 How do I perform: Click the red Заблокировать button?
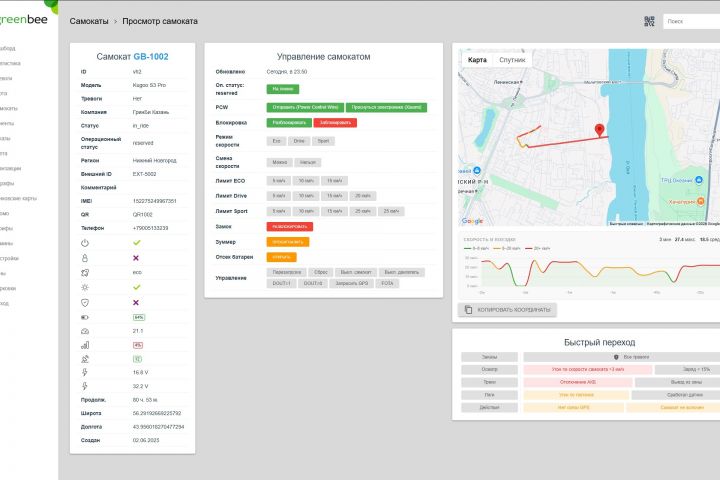335,123
